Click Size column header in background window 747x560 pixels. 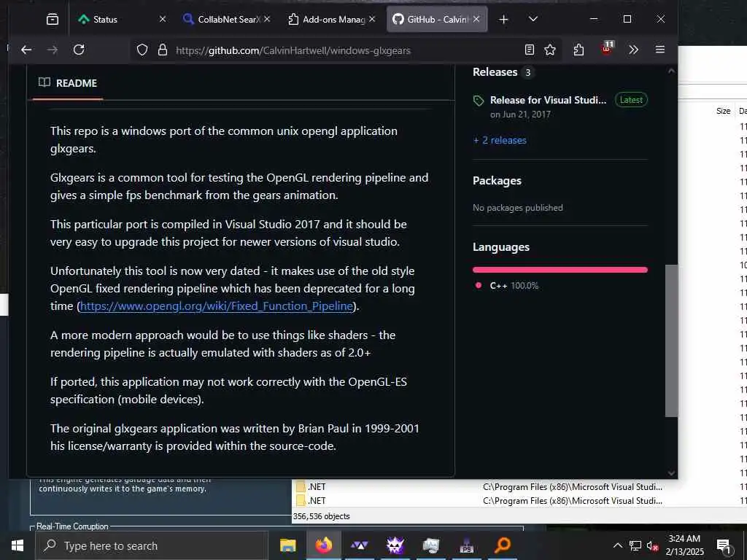[723, 111]
